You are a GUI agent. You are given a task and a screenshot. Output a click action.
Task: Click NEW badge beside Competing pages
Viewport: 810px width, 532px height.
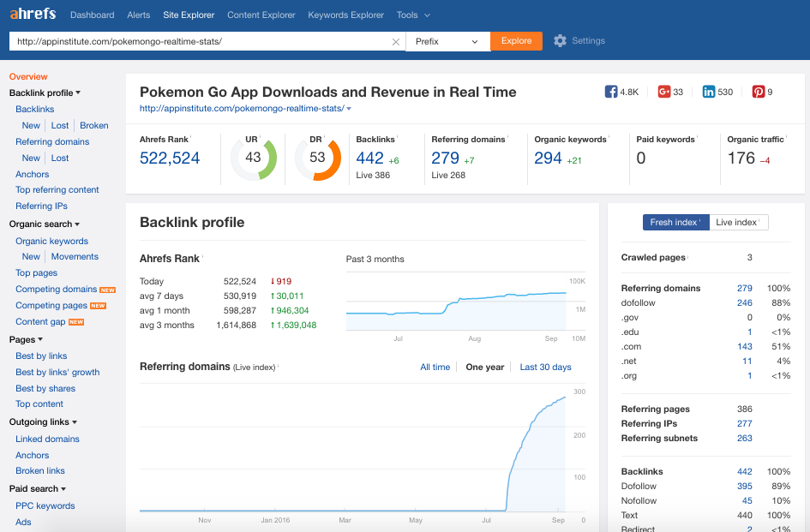coord(99,306)
